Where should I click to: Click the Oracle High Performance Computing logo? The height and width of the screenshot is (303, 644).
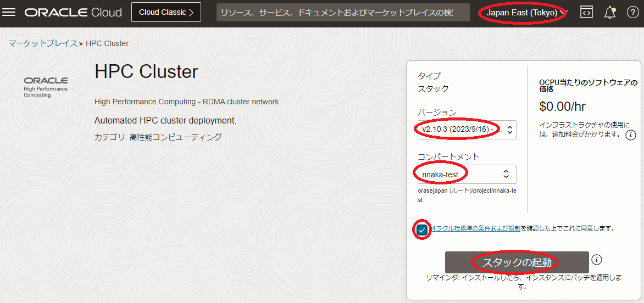tap(46, 87)
